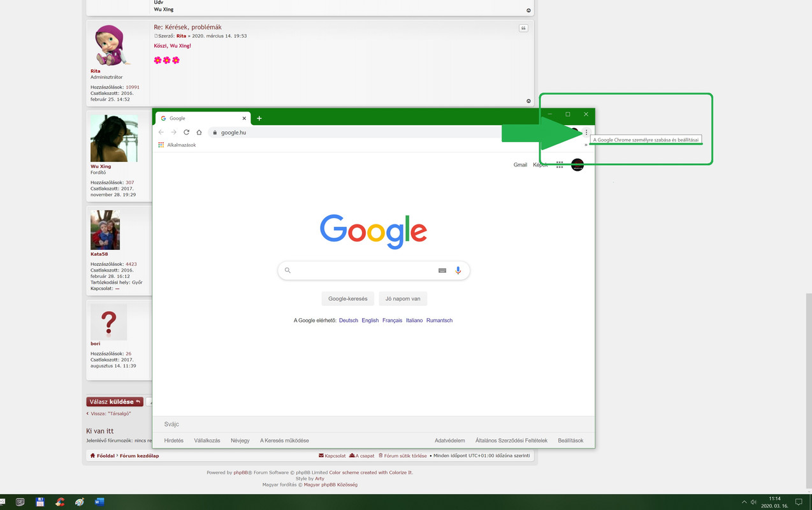Screen dimensions: 812x510
Task: Click the Google-keresés button
Action: pos(348,298)
